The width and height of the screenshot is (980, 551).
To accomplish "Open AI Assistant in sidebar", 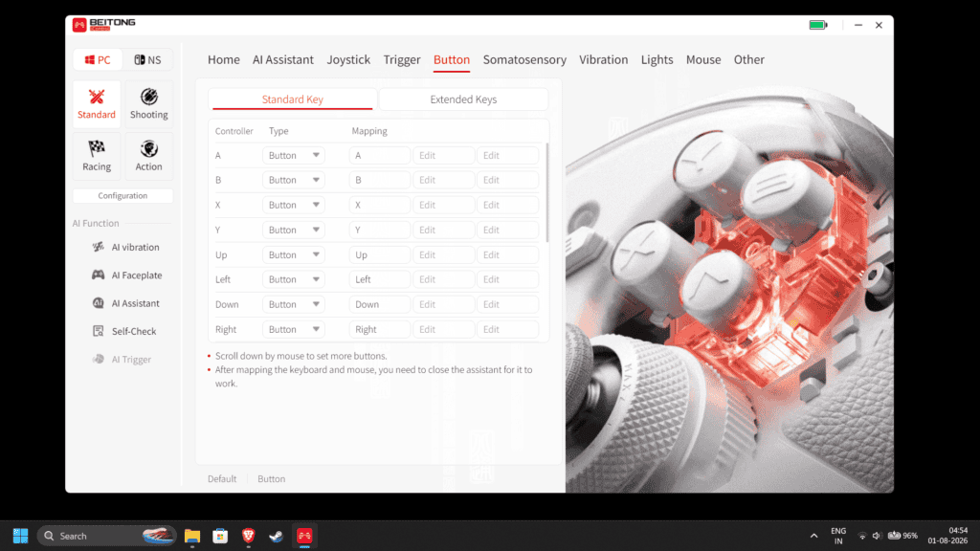I will click(125, 303).
